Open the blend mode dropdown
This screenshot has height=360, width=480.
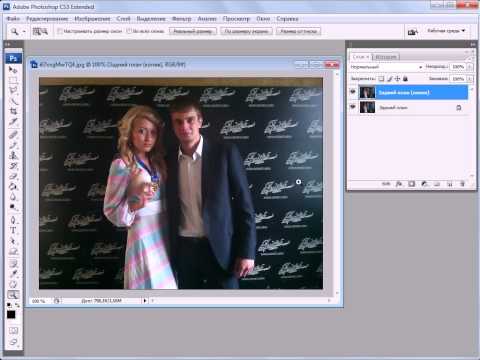(386, 67)
